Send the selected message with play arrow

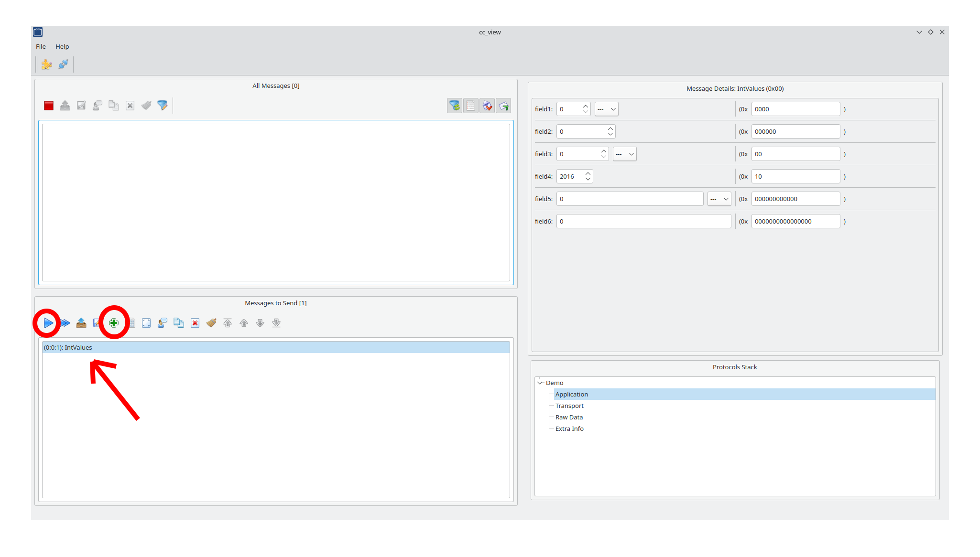tap(48, 323)
